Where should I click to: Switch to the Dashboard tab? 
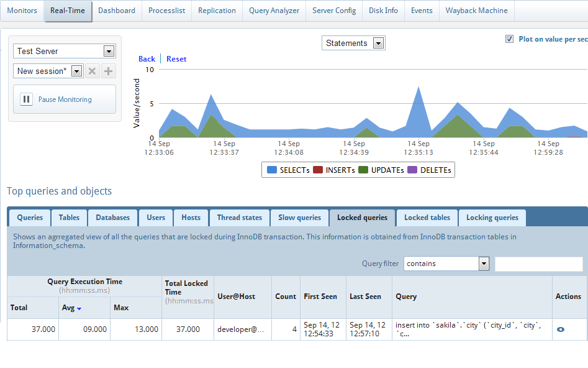pos(117,11)
